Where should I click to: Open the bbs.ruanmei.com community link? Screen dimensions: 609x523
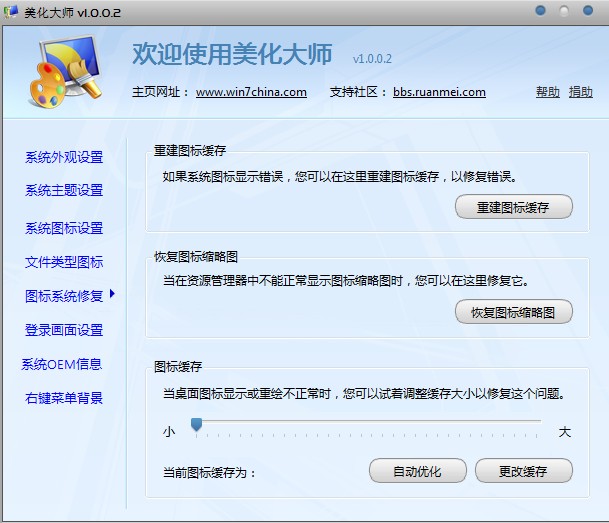coord(439,92)
